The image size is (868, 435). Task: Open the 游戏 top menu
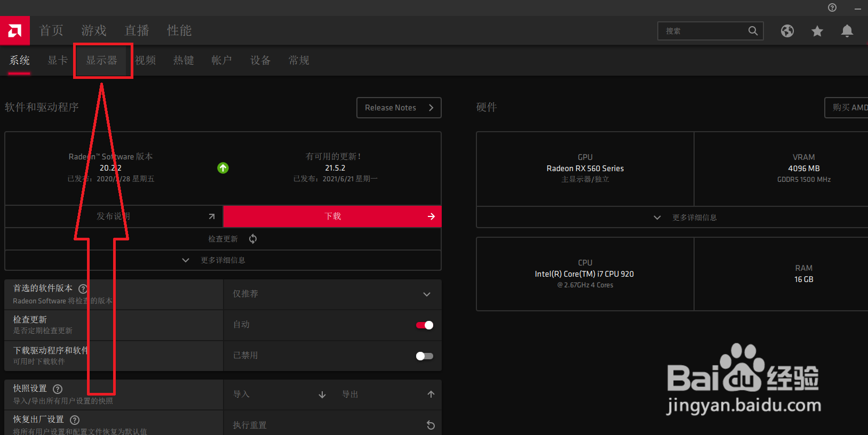click(x=94, y=30)
